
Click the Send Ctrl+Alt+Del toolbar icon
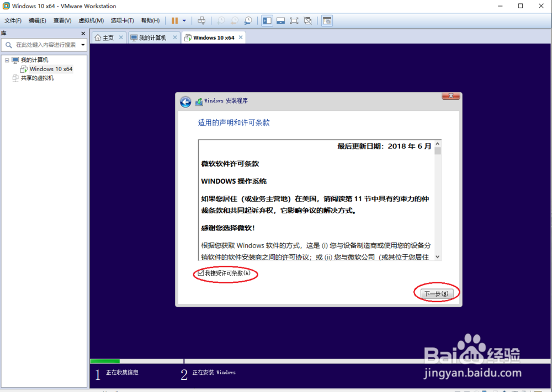[x=201, y=20]
